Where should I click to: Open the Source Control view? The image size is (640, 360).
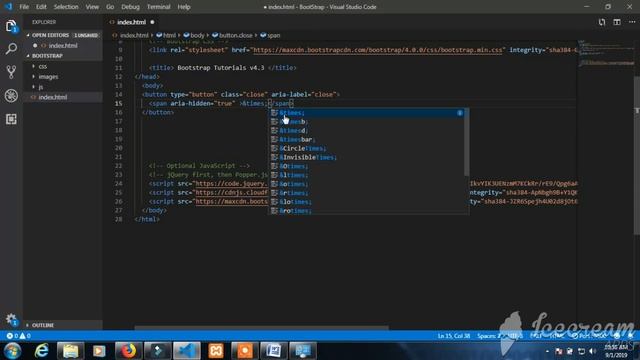(11, 72)
